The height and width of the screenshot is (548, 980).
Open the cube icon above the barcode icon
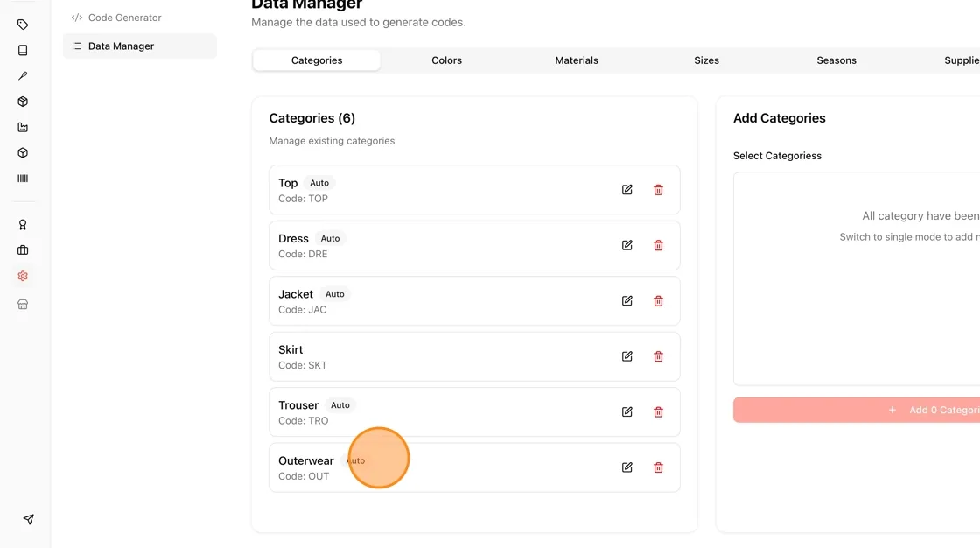coord(23,152)
